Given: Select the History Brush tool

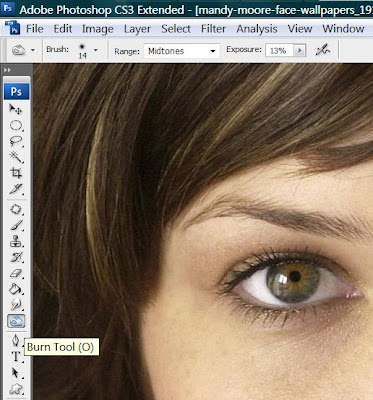Looking at the screenshot, I should coord(16,257).
